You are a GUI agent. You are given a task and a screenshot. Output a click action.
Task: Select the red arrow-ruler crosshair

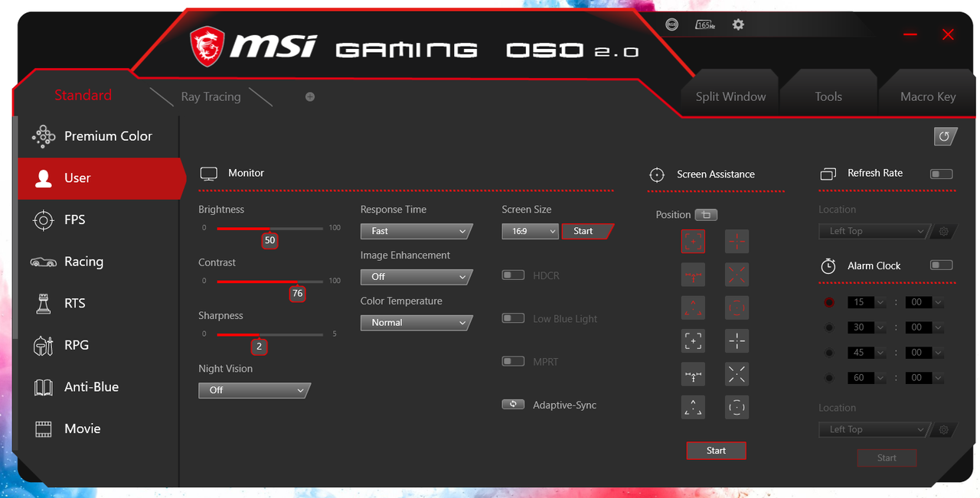693,274
